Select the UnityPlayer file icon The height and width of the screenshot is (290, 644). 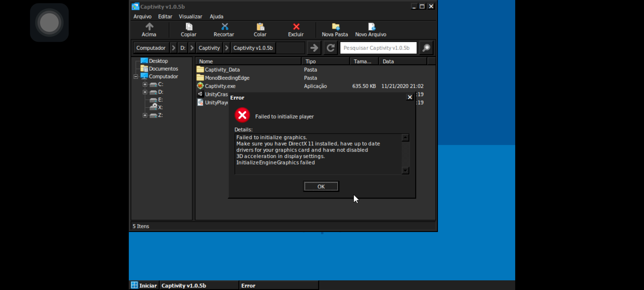tap(200, 102)
